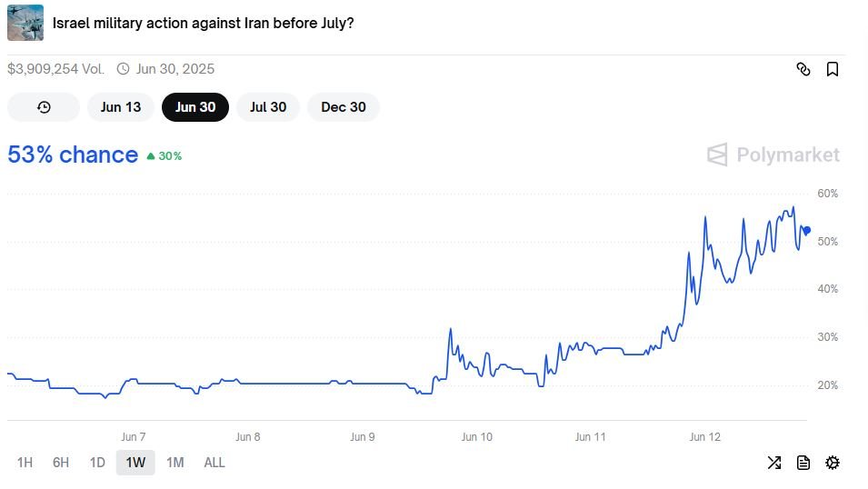The height and width of the screenshot is (489, 868).
Task: Select the Jun 30 date tab
Action: (x=195, y=107)
